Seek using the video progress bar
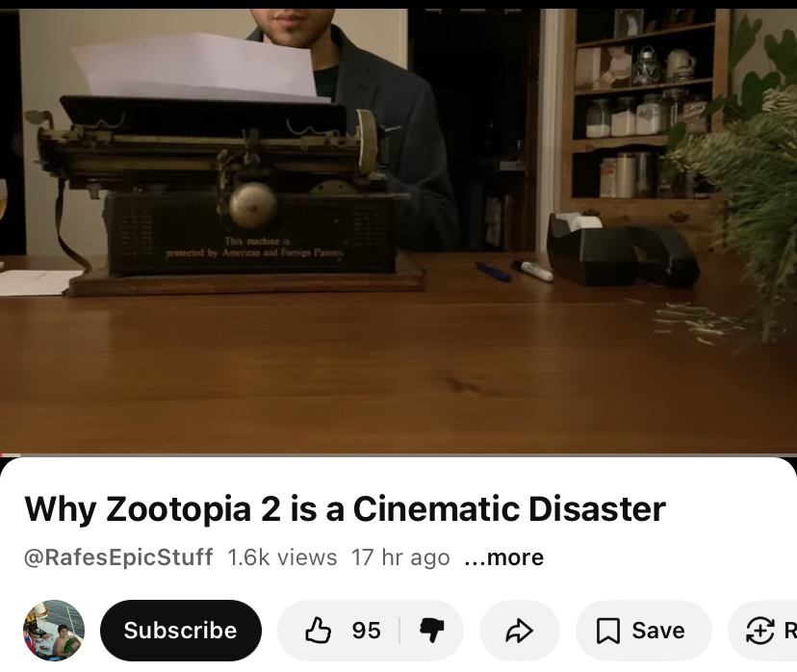Screen dimensions: 797x672 click(398, 455)
